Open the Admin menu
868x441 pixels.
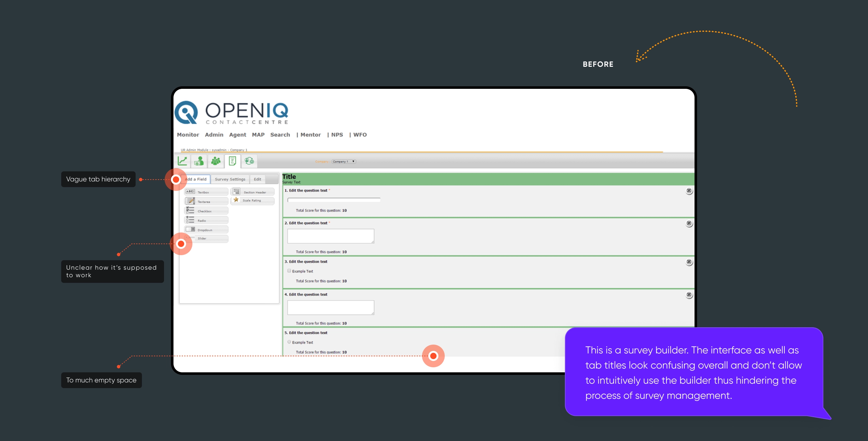(x=214, y=135)
